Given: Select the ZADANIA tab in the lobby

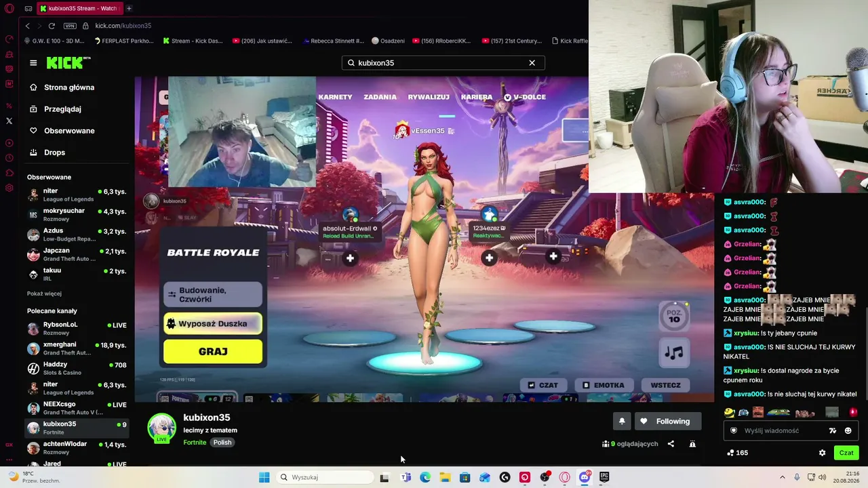Looking at the screenshot, I should click(x=380, y=97).
